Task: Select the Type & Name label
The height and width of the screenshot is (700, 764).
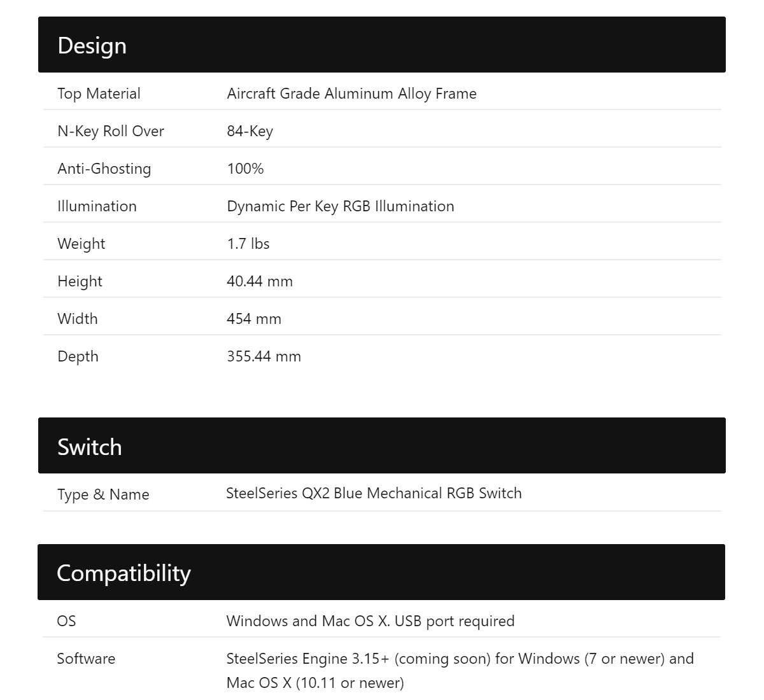Action: click(x=103, y=494)
